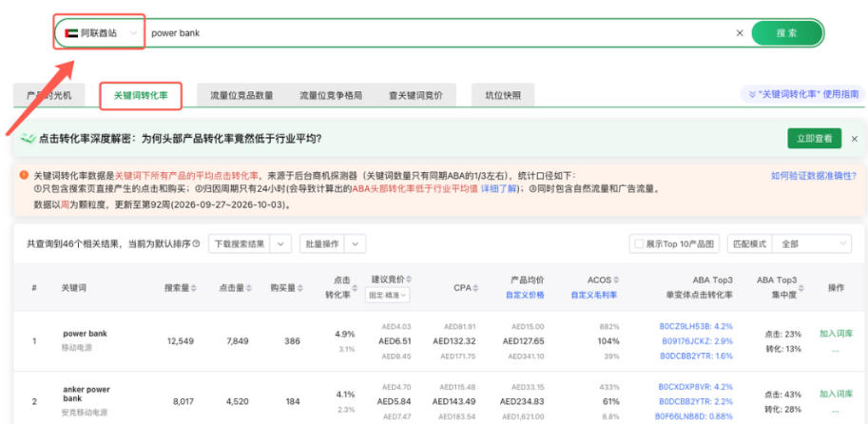
Task: Open more options for anker power bank row
Action: (x=836, y=410)
